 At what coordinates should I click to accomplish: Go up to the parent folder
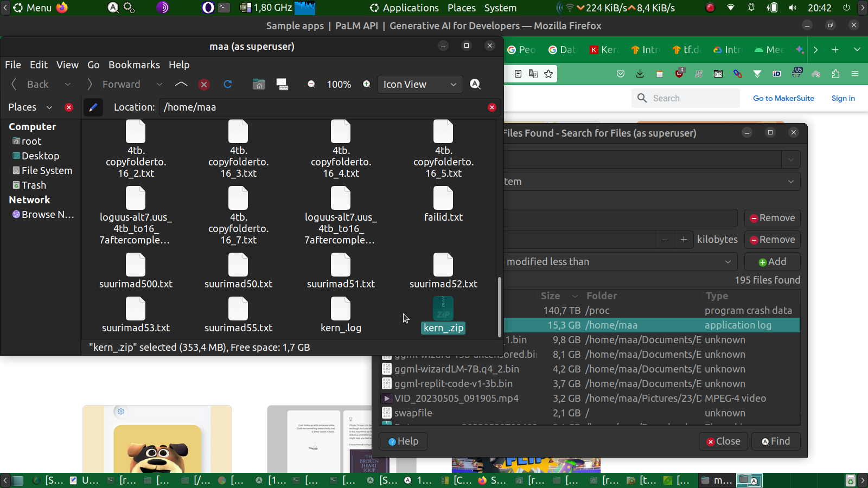pos(181,84)
